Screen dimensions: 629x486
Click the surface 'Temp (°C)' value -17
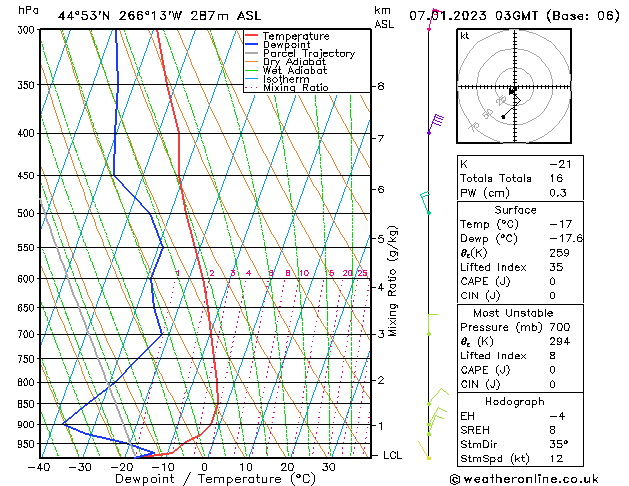tap(560, 224)
